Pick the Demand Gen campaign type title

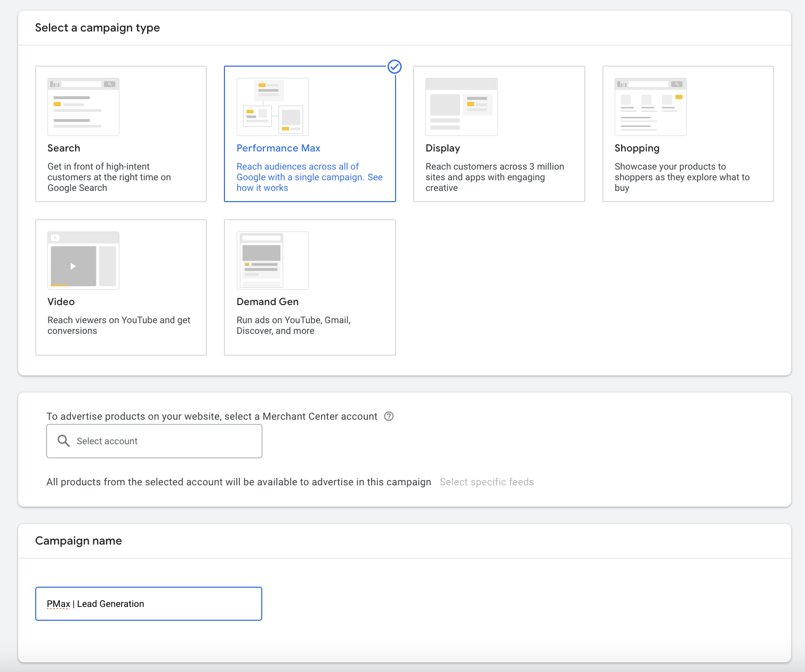tap(267, 302)
